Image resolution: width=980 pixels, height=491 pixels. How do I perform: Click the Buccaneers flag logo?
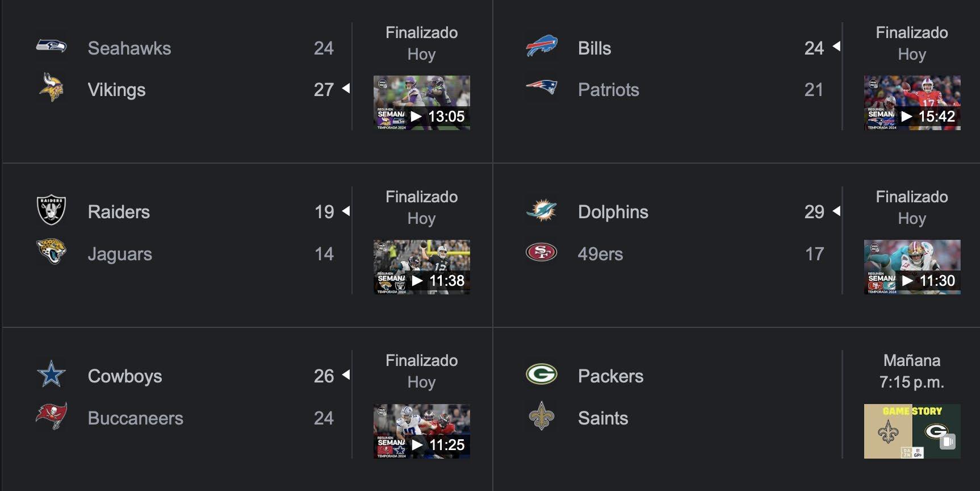pyautogui.click(x=51, y=416)
